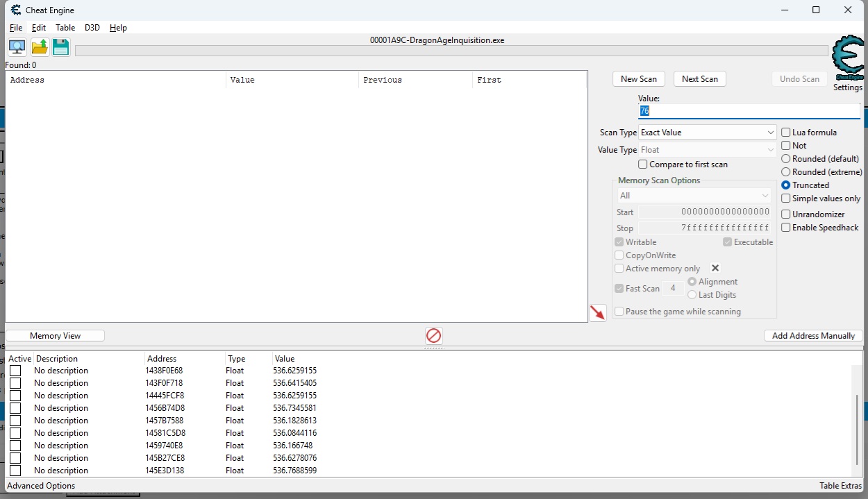Click the New Scan button

pyautogui.click(x=639, y=79)
